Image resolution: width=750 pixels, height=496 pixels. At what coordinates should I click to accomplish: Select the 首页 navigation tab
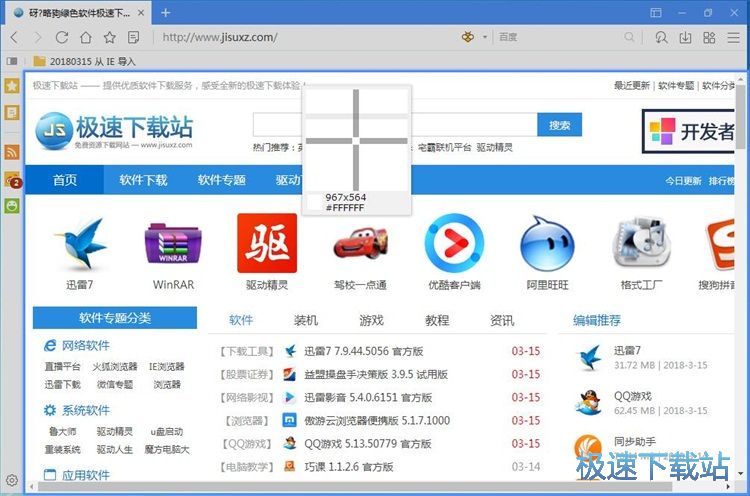click(65, 180)
